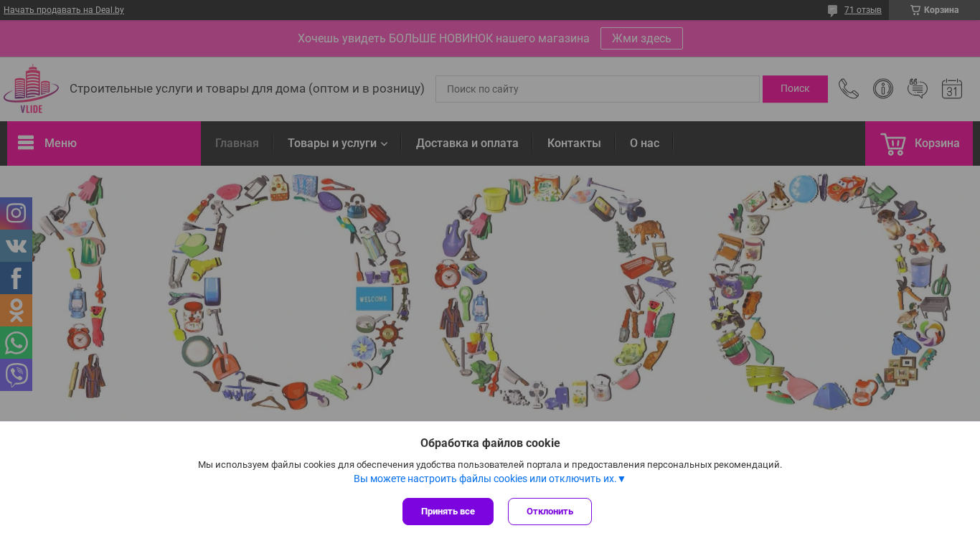Decline cookies with Отклонить button

click(550, 512)
